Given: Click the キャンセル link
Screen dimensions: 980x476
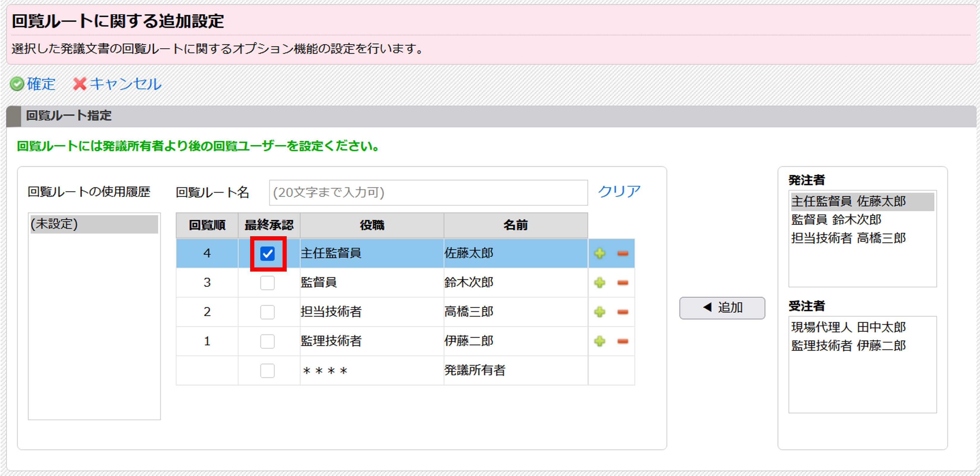Looking at the screenshot, I should pyautogui.click(x=126, y=84).
